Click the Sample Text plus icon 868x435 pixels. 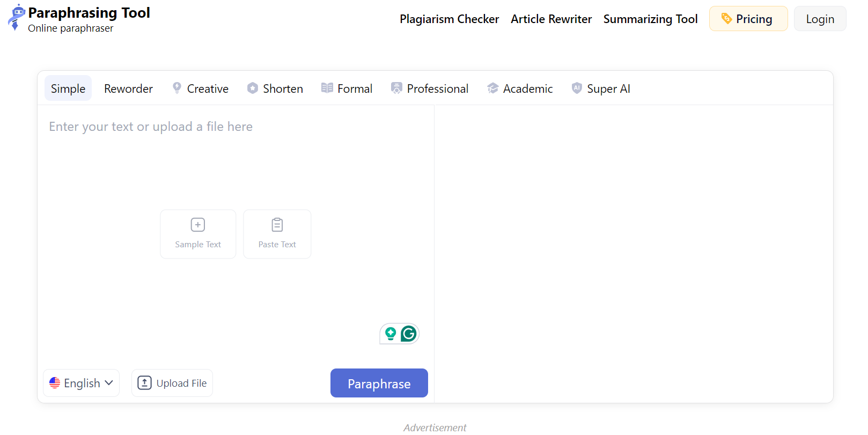pyautogui.click(x=198, y=225)
